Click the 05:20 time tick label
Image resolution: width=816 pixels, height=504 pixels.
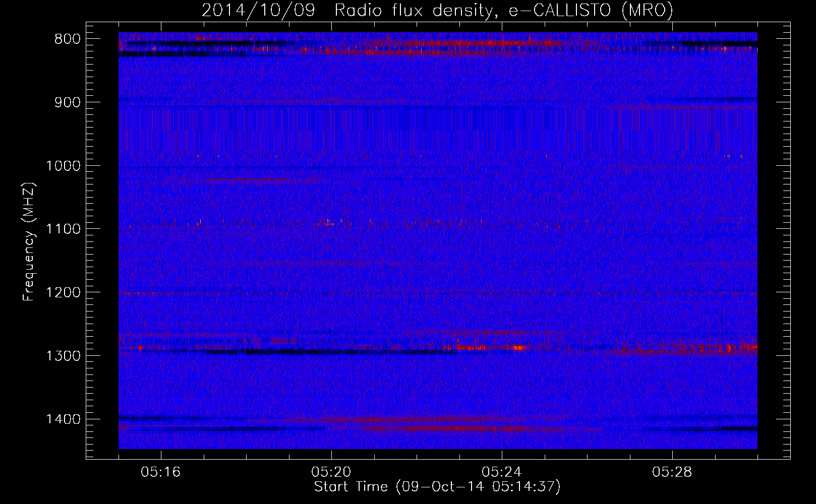pos(331,472)
